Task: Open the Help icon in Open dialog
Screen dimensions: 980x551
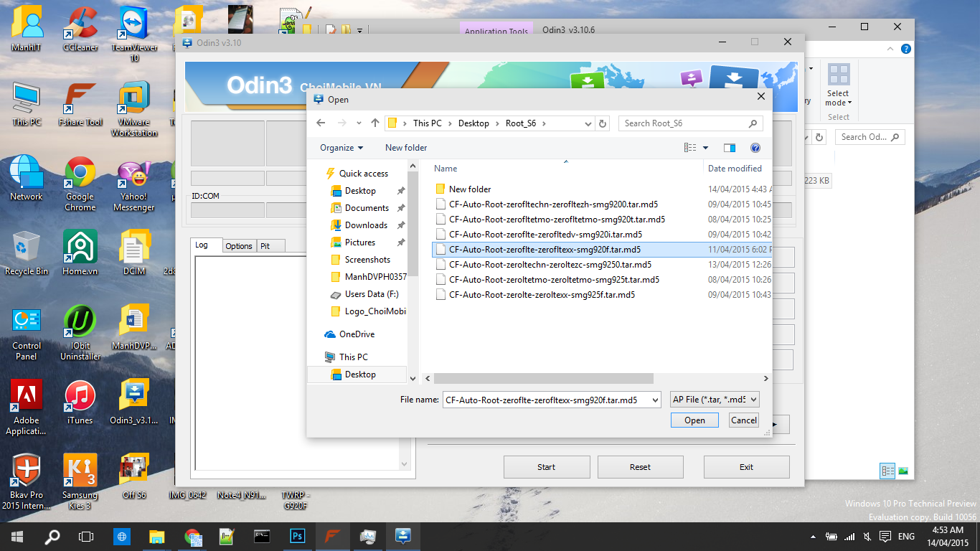Action: (755, 148)
